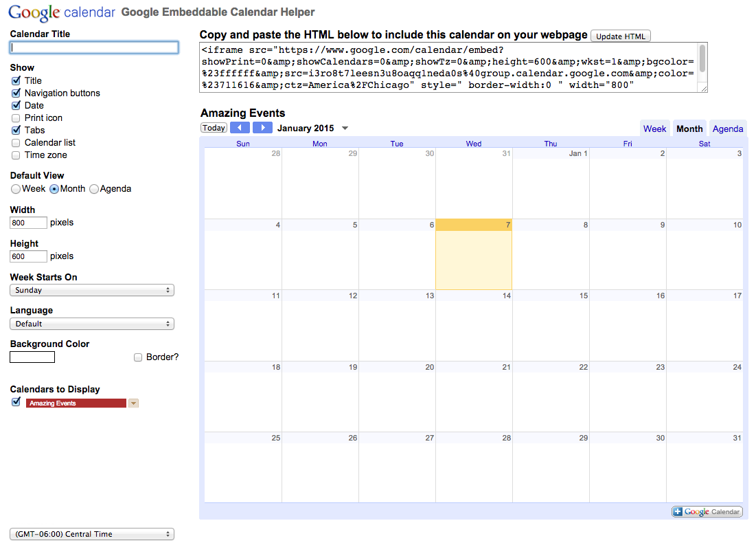Open the January 2015 date picker arrow
This screenshot has width=756, height=545.
(345, 129)
